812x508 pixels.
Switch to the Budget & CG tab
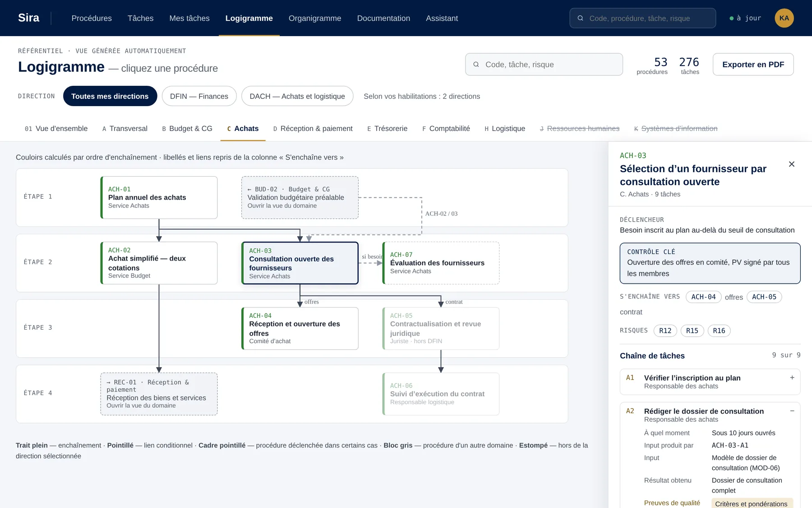[x=187, y=129]
